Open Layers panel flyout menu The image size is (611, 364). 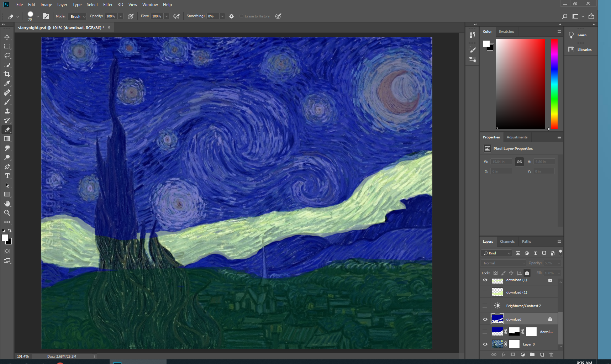click(559, 241)
